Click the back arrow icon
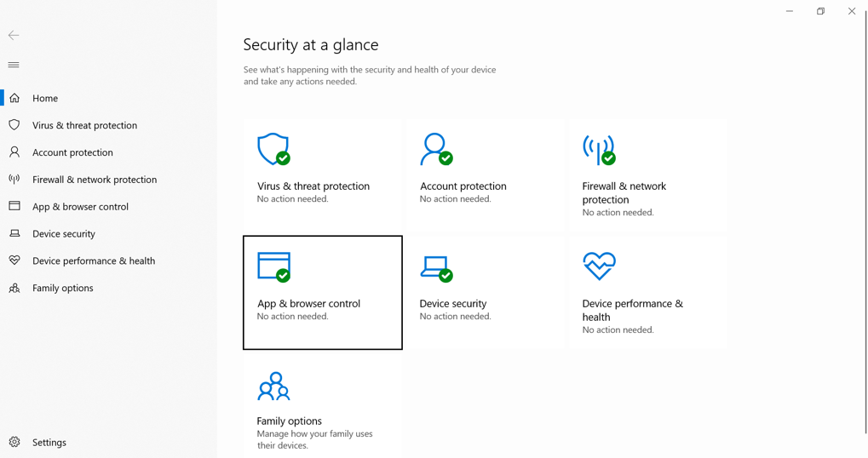The height and width of the screenshot is (458, 868). coord(14,35)
